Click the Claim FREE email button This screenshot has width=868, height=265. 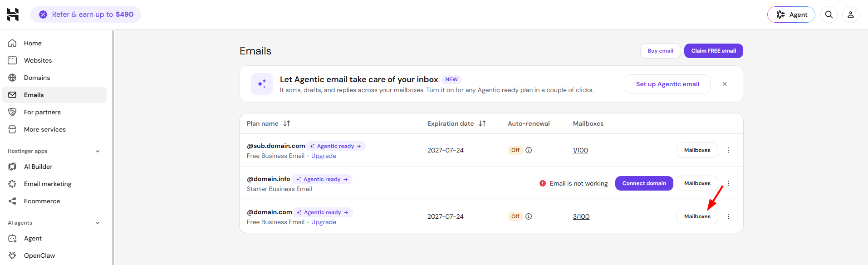pyautogui.click(x=713, y=51)
